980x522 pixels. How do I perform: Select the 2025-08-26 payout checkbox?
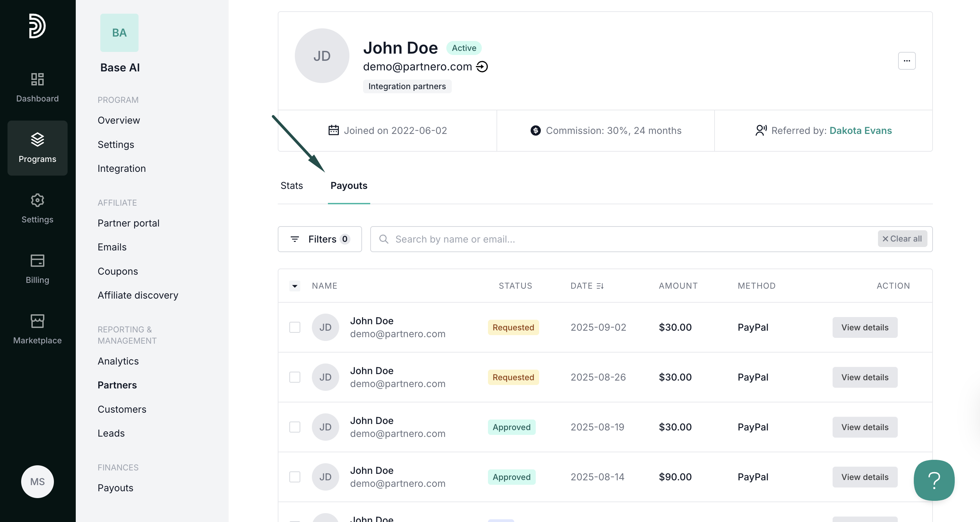[x=294, y=377]
